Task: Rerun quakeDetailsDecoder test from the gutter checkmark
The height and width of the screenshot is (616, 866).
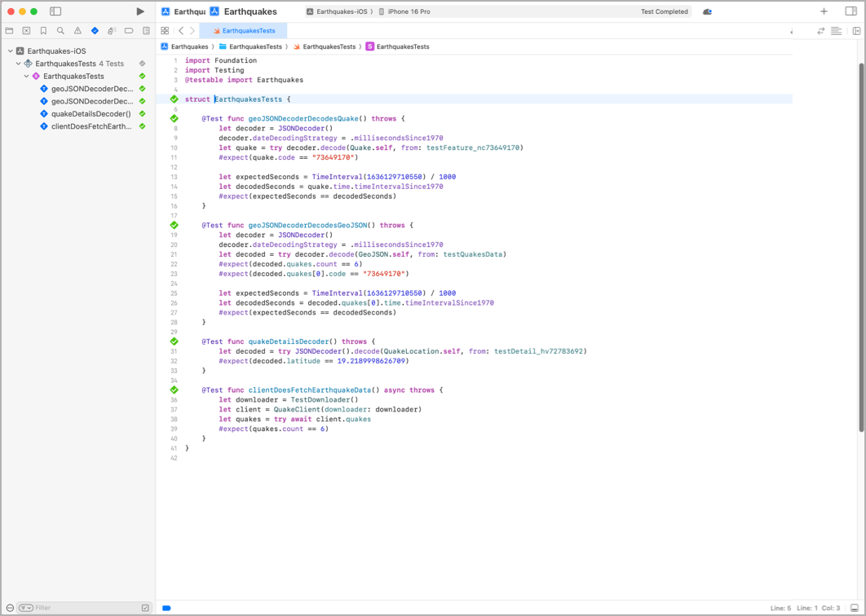Action: 174,341
